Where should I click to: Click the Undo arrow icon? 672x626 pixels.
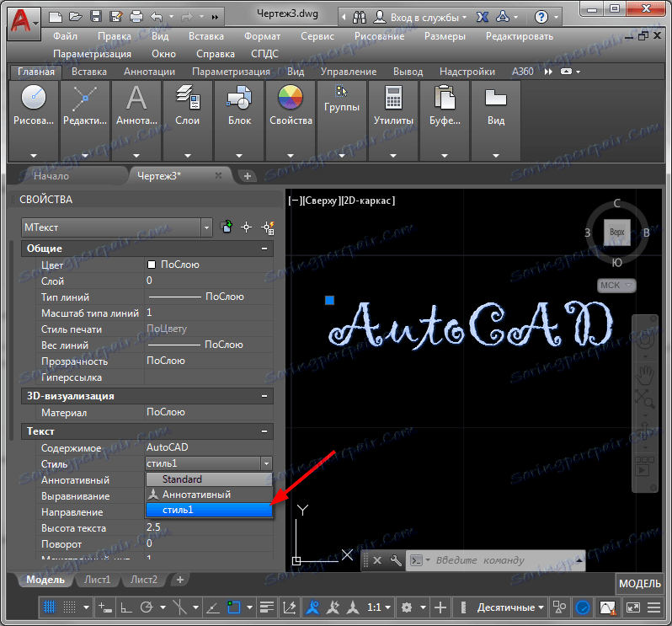pyautogui.click(x=157, y=17)
